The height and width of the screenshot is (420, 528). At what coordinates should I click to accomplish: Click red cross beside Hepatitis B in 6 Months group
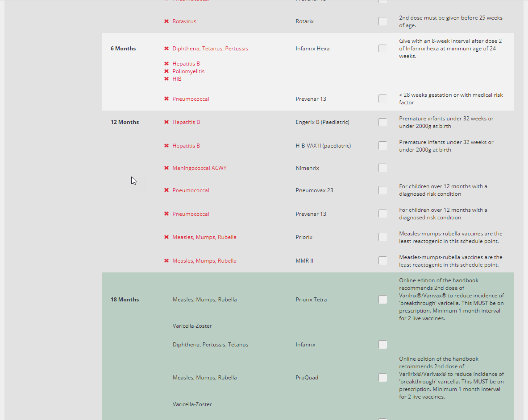click(x=166, y=64)
